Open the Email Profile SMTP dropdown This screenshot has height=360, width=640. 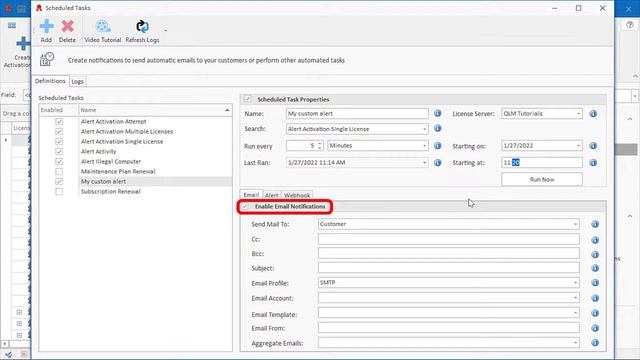(x=576, y=282)
